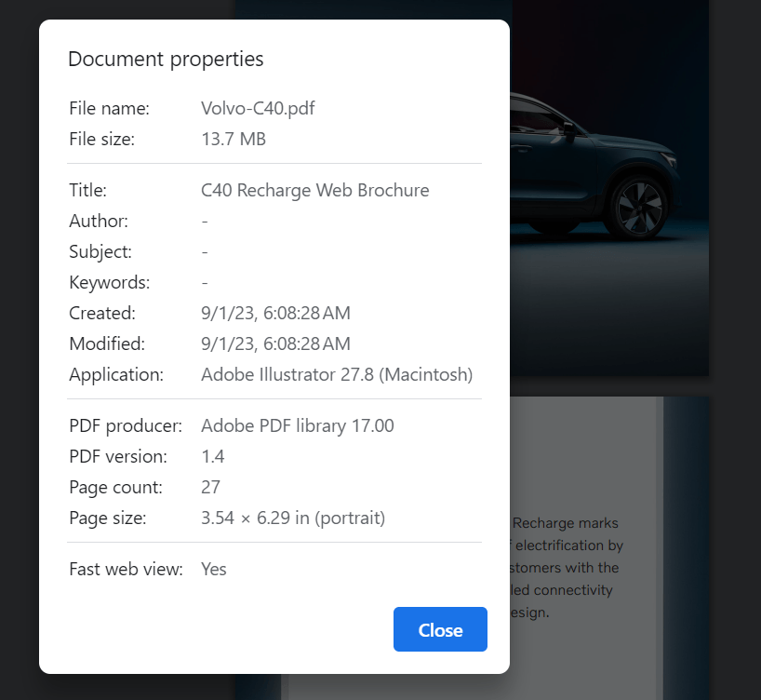Select page size 3.54 × 6.29 in (portrait)

tap(293, 518)
